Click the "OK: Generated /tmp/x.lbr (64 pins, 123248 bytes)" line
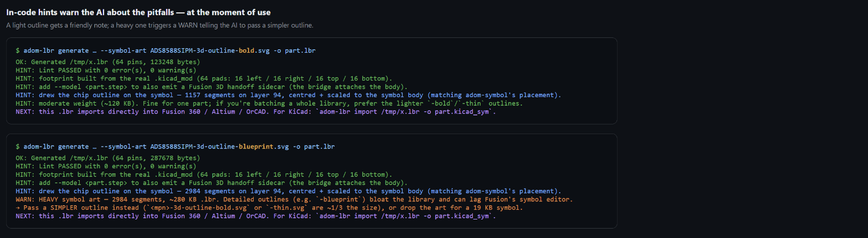Viewport: 868px width, 238px height. coord(108,62)
